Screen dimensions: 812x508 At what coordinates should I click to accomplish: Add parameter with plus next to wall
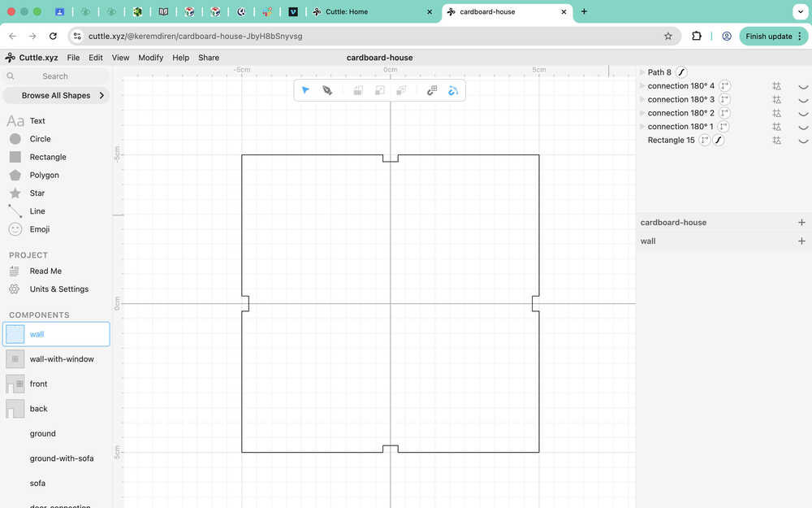point(801,241)
